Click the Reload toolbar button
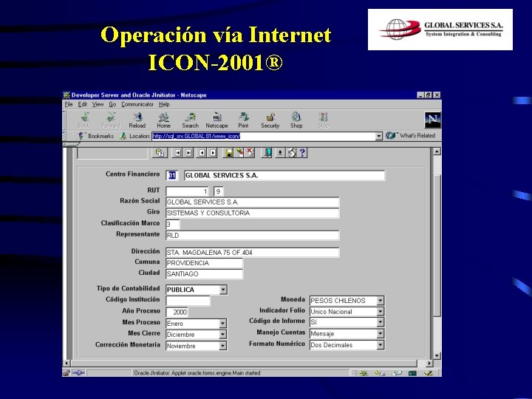The width and height of the screenshot is (532, 399). (137, 120)
